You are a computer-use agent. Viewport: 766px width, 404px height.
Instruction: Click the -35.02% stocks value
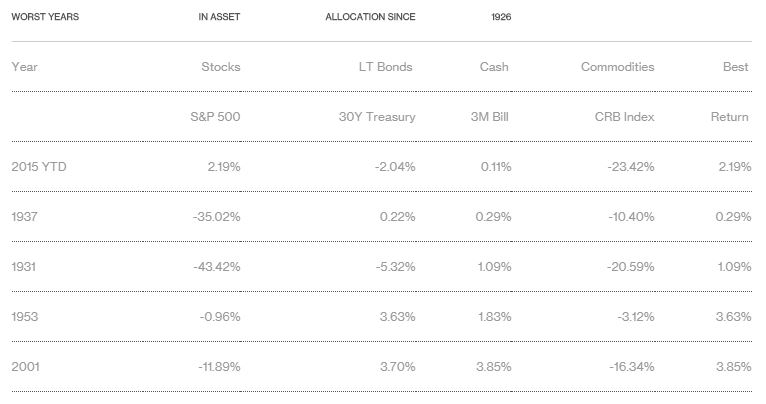(x=216, y=217)
